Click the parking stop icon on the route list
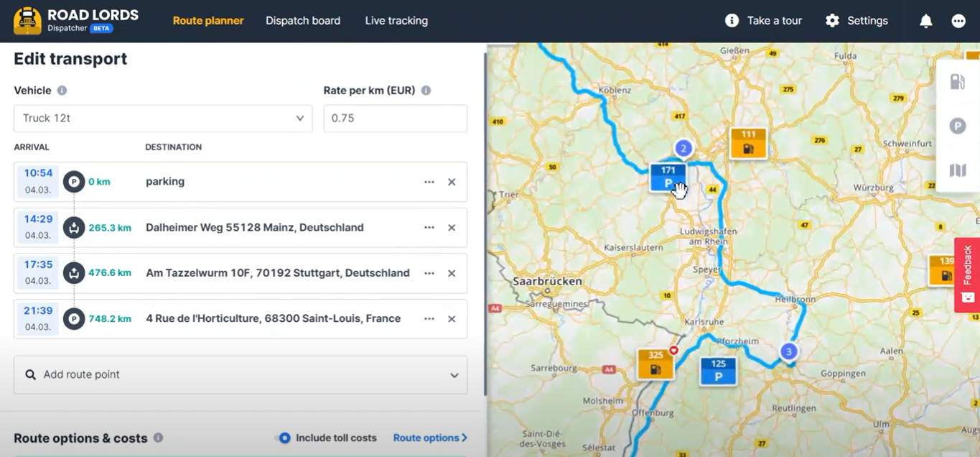Image resolution: width=980 pixels, height=457 pixels. 74,182
